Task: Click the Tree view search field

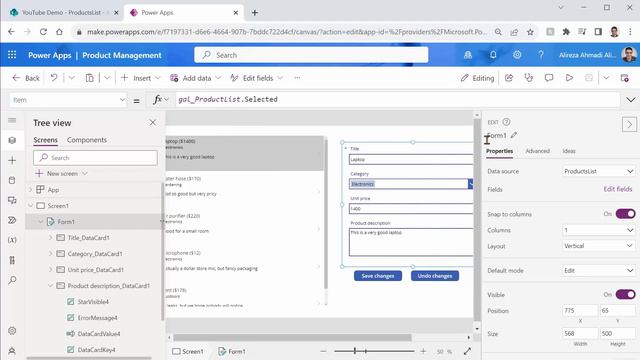Action: point(95,158)
